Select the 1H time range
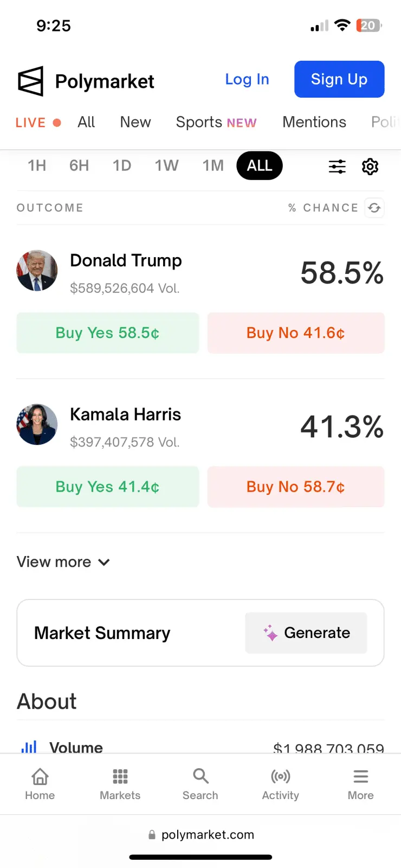The height and width of the screenshot is (868, 401). (x=37, y=165)
